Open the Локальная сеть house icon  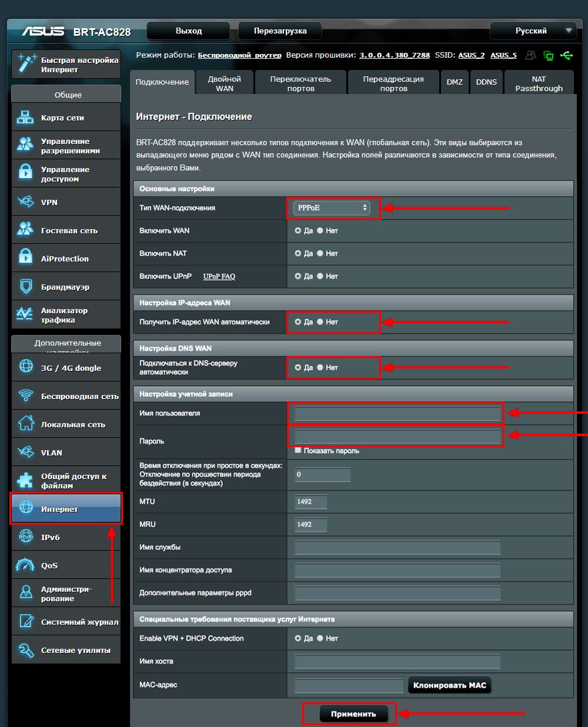(x=26, y=424)
